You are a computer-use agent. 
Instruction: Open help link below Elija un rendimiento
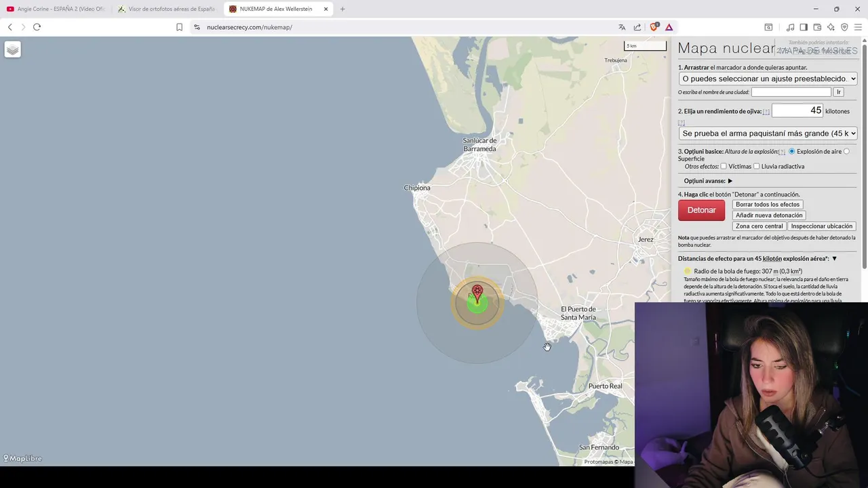[682, 123]
